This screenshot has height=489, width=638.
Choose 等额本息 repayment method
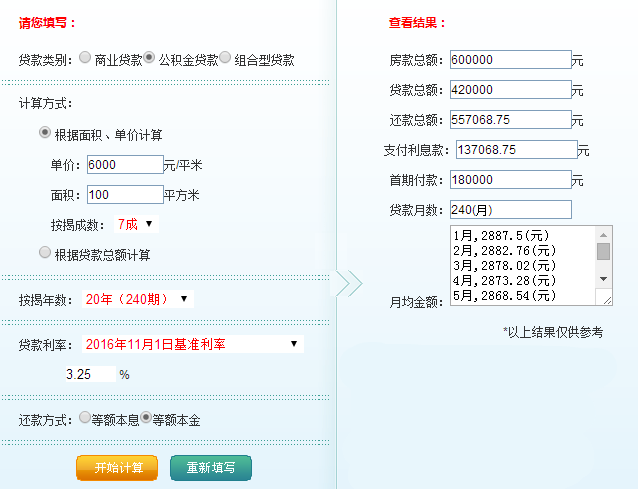pos(85,417)
